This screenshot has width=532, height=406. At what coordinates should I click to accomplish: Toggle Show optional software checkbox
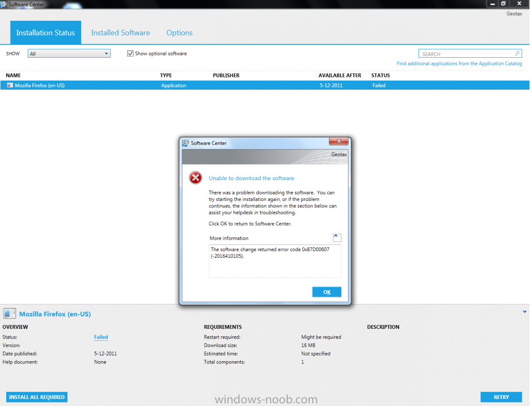click(130, 53)
